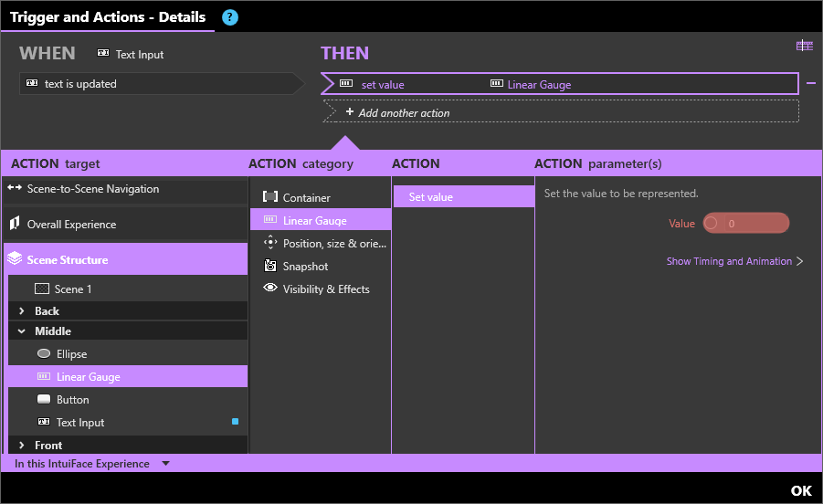Screen dimensions: 823x504
Task: Select the Container category icon
Action: click(270, 197)
